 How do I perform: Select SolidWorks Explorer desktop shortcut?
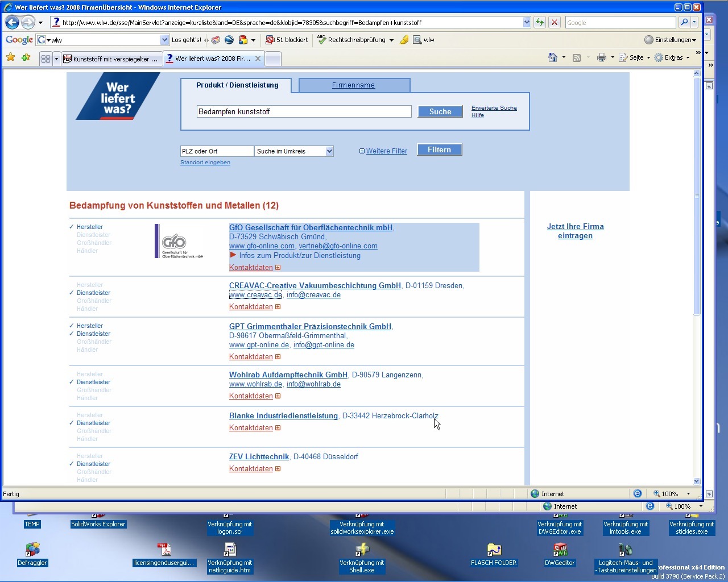(x=98, y=524)
